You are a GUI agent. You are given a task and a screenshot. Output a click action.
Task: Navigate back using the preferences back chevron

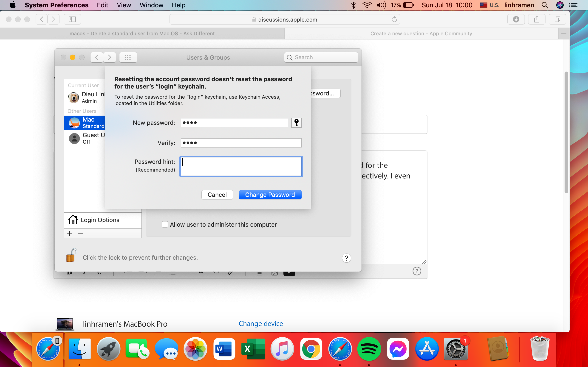coord(96,57)
